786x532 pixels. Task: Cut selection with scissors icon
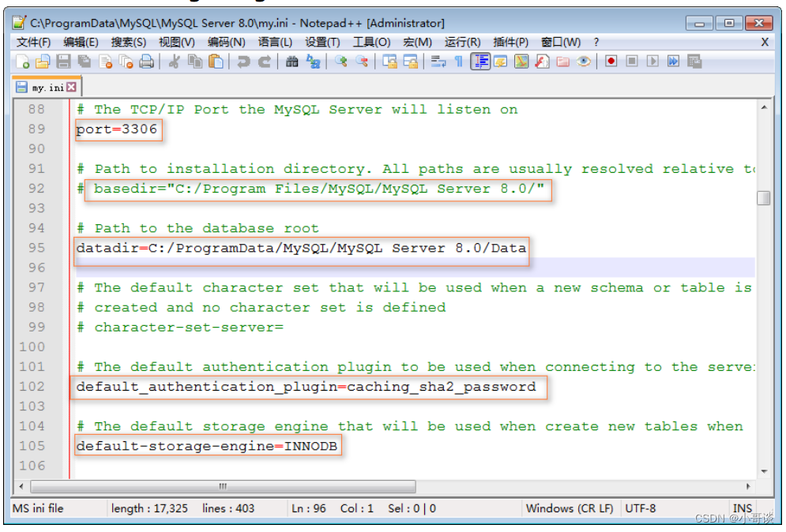coord(174,62)
